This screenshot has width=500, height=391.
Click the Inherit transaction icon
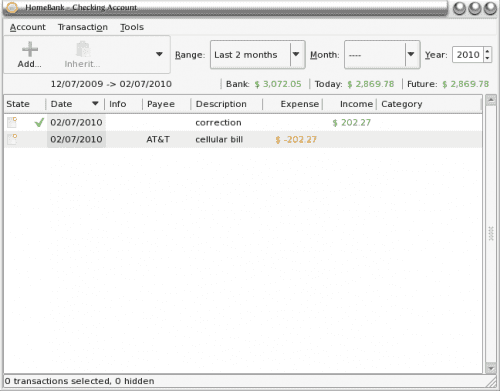coord(83,49)
